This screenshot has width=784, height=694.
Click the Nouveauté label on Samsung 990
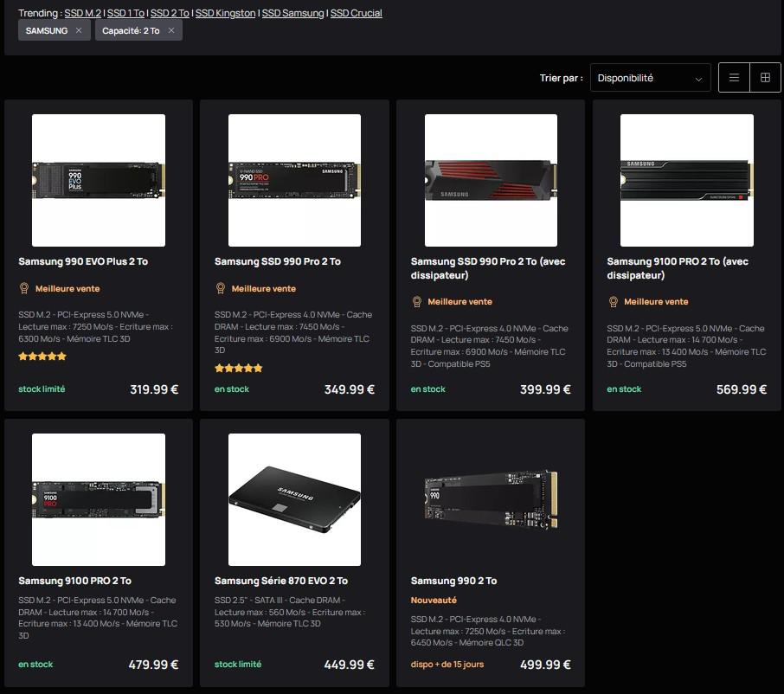(x=434, y=600)
